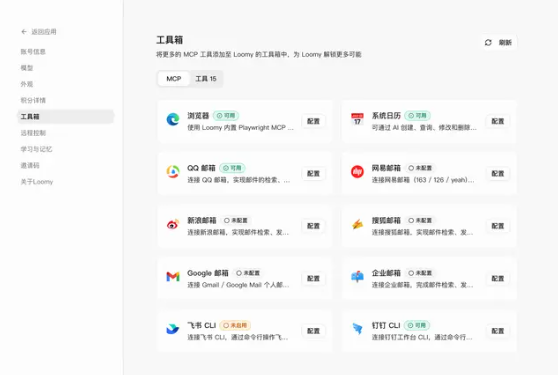558x375 pixels.
Task: Open 配置 for Google 邮箱
Action: 314,279
